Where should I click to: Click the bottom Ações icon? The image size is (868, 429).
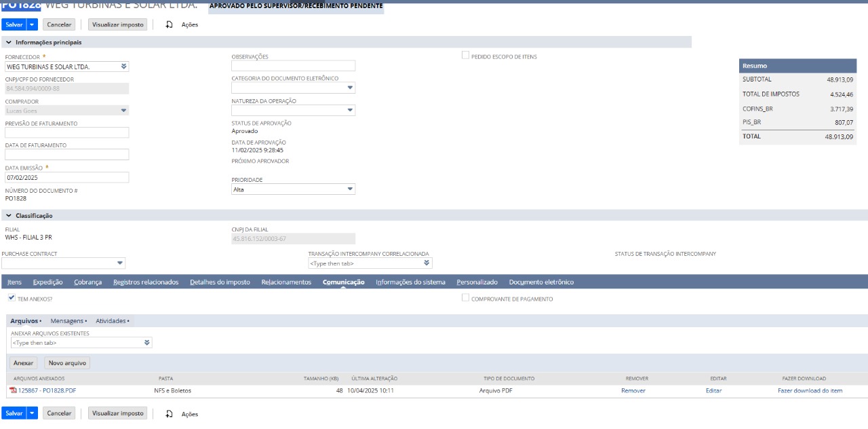point(169,413)
